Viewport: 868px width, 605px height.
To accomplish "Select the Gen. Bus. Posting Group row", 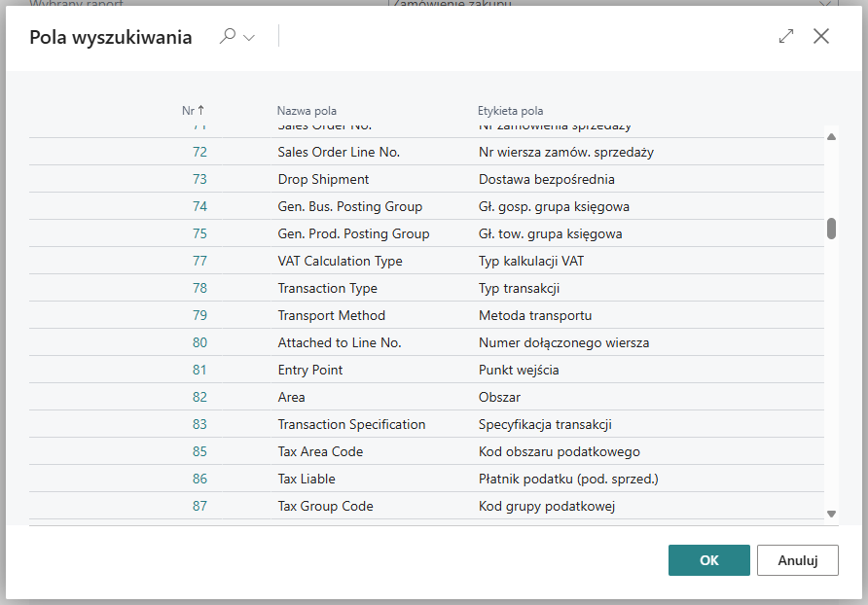I will click(x=349, y=206).
